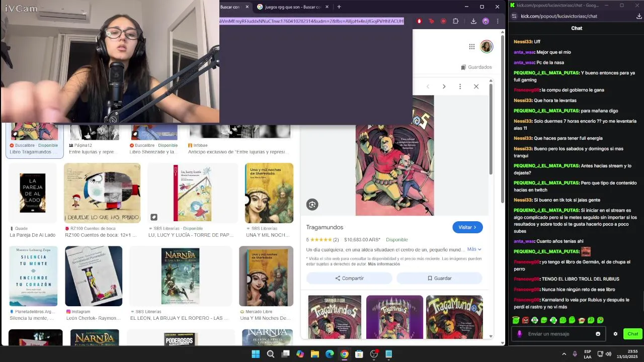
Task: Pick the angry red emote in quick emotes
Action: click(x=525, y=320)
